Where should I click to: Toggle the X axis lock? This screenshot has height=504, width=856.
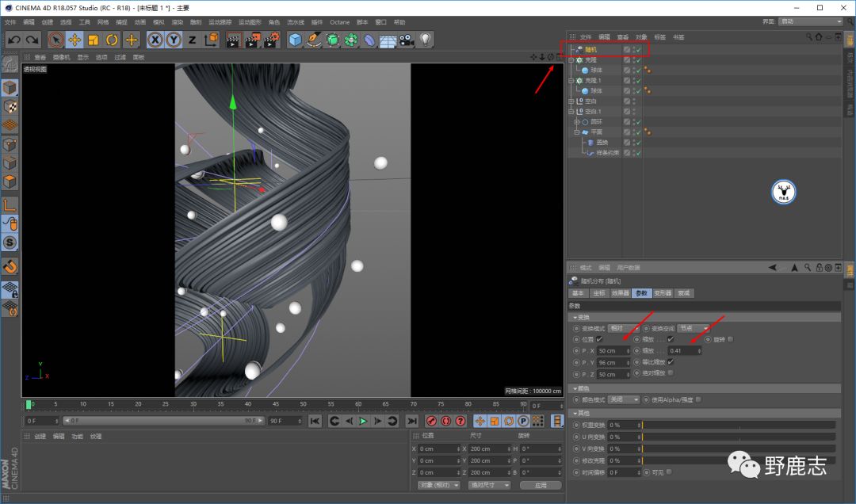(155, 40)
